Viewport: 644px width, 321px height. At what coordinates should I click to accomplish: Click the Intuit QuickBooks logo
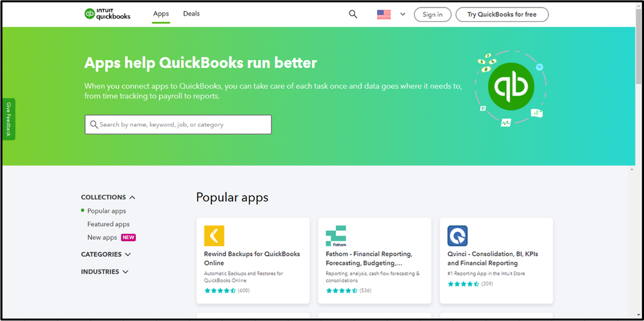click(107, 14)
